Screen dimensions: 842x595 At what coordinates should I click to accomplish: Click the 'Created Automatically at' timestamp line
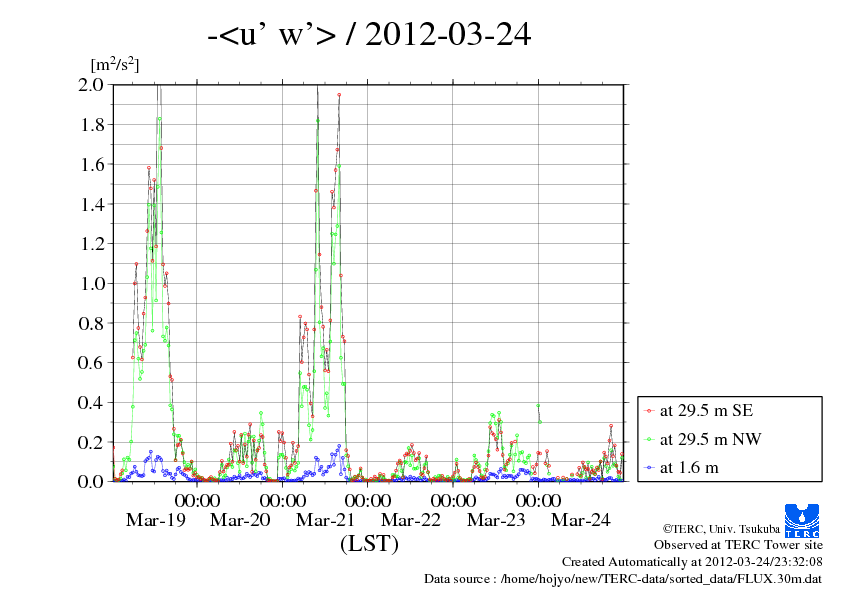(x=692, y=562)
